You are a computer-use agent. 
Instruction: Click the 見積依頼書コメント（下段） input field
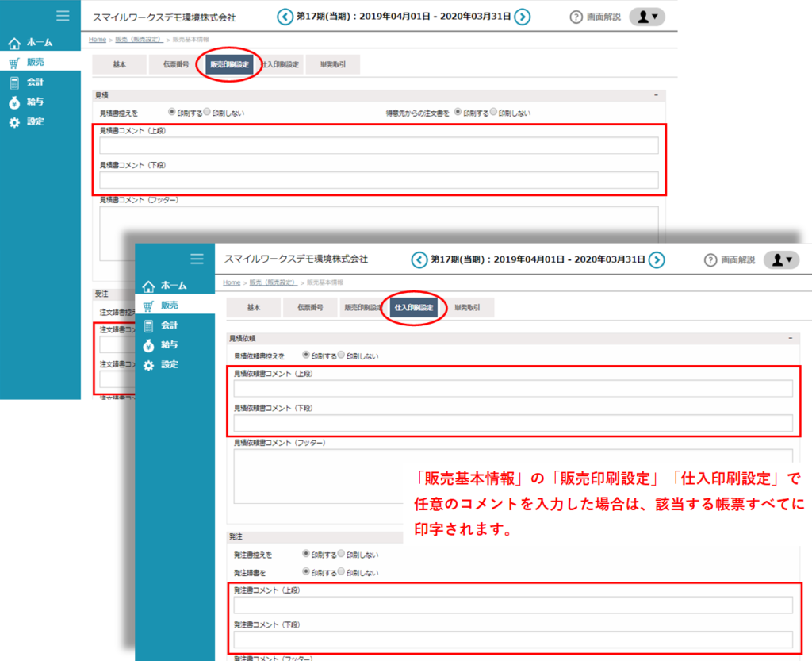click(x=513, y=423)
